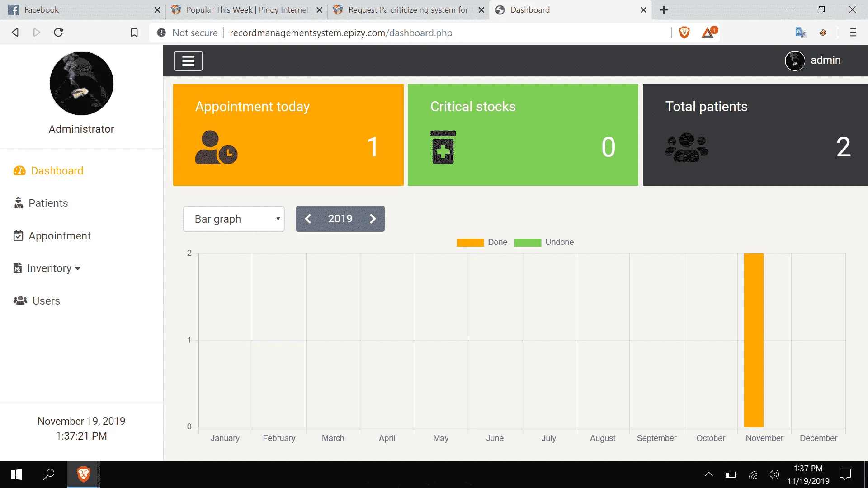This screenshot has height=488, width=868.
Task: Toggle the Undone legend green swatch
Action: click(x=528, y=243)
